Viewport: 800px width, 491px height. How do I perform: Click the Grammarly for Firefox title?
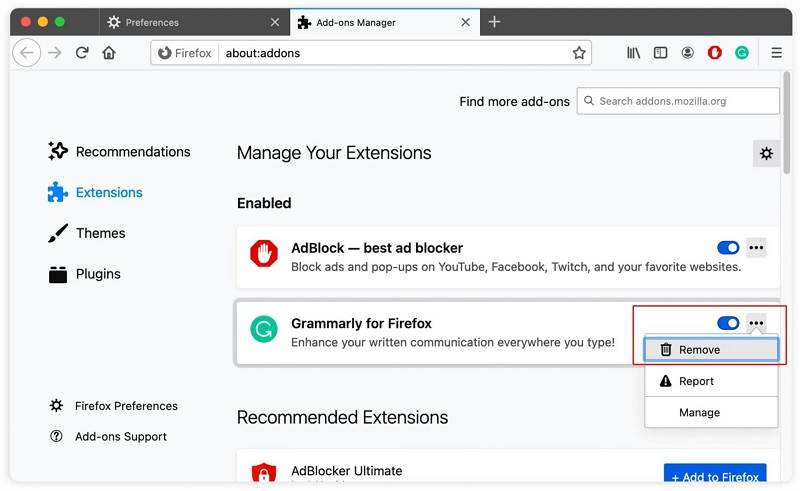pyautogui.click(x=361, y=324)
